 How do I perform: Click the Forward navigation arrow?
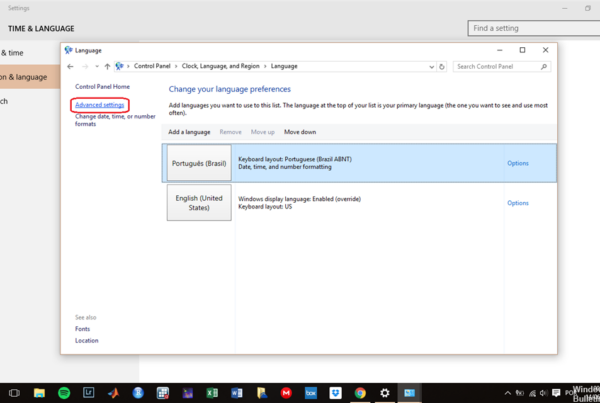pyautogui.click(x=85, y=66)
